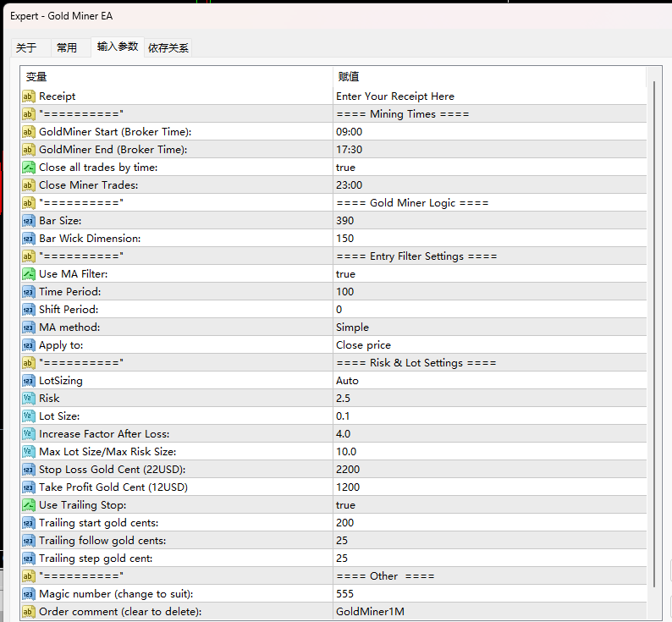Click the 赋值 column header
Screen dimensions: 672x622
point(490,77)
